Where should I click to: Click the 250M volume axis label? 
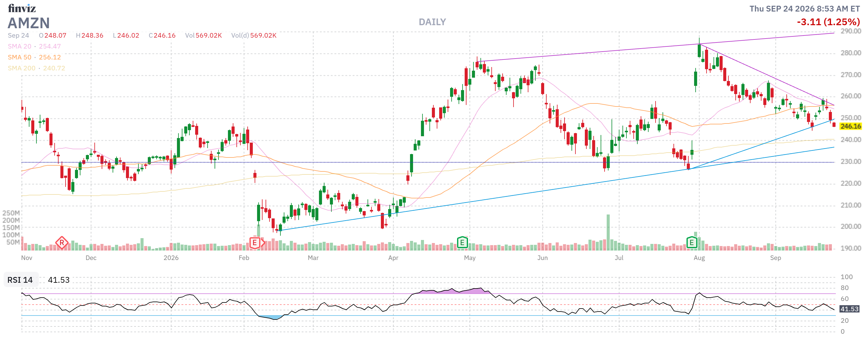tap(11, 213)
